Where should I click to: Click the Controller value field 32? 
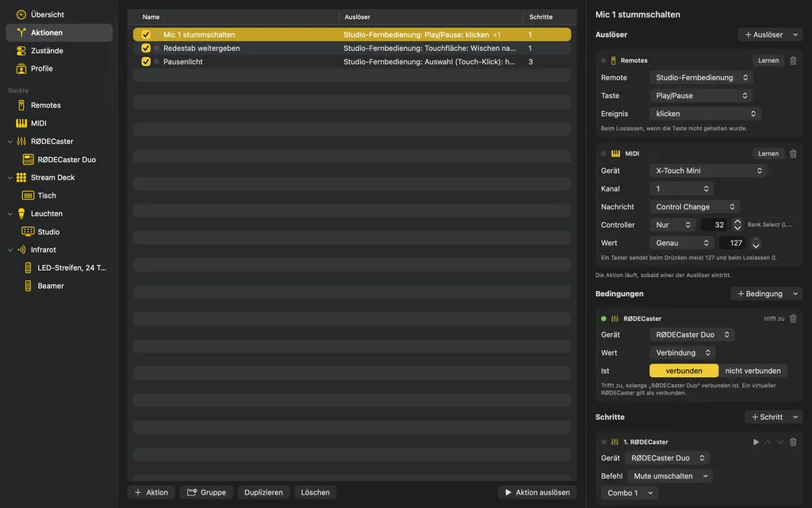[x=714, y=225]
